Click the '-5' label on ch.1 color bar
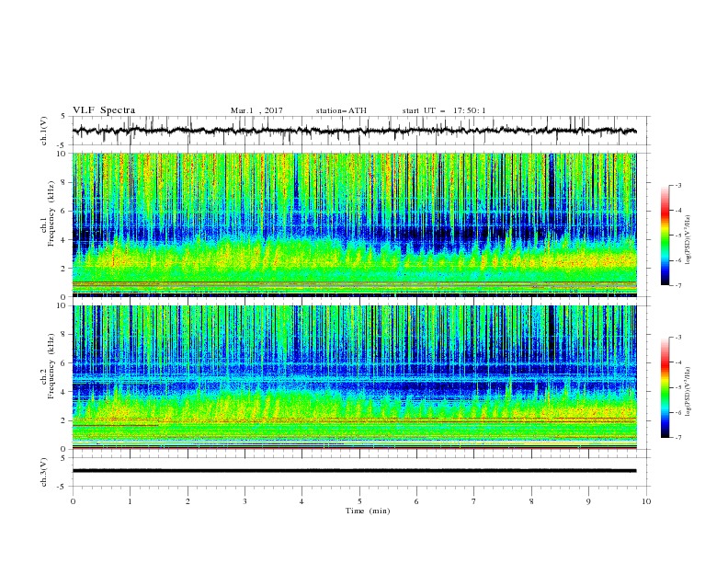Image resolution: width=728 pixels, height=563 pixels. pos(678,236)
